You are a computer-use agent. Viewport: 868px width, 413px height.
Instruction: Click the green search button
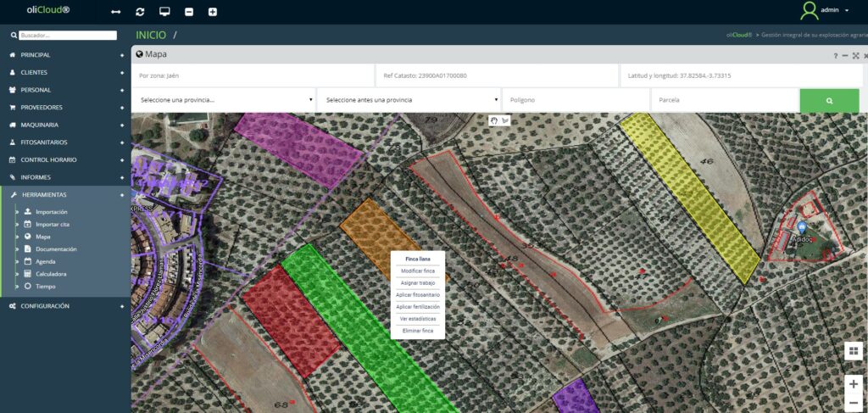pyautogui.click(x=829, y=101)
